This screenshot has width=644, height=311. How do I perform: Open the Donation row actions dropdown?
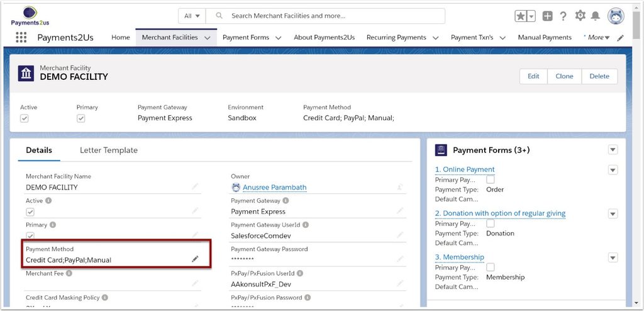pos(613,213)
